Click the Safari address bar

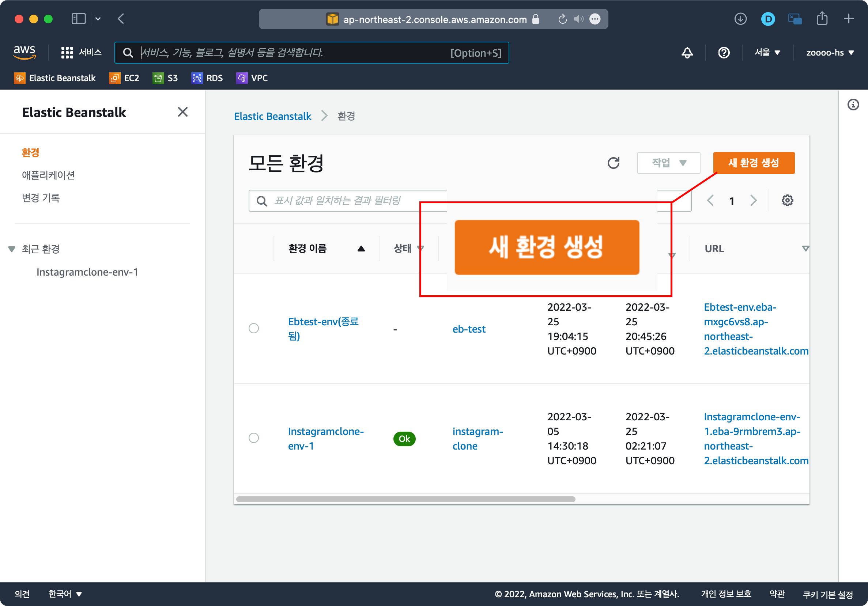point(433,19)
